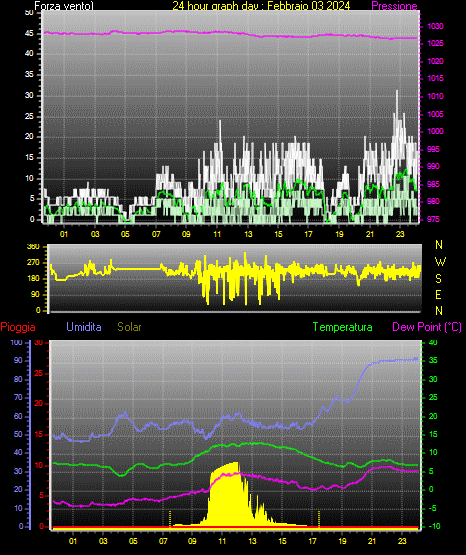The width and height of the screenshot is (466, 555).
Task: Click the 45 wind speed axis value
Action: click(29, 34)
